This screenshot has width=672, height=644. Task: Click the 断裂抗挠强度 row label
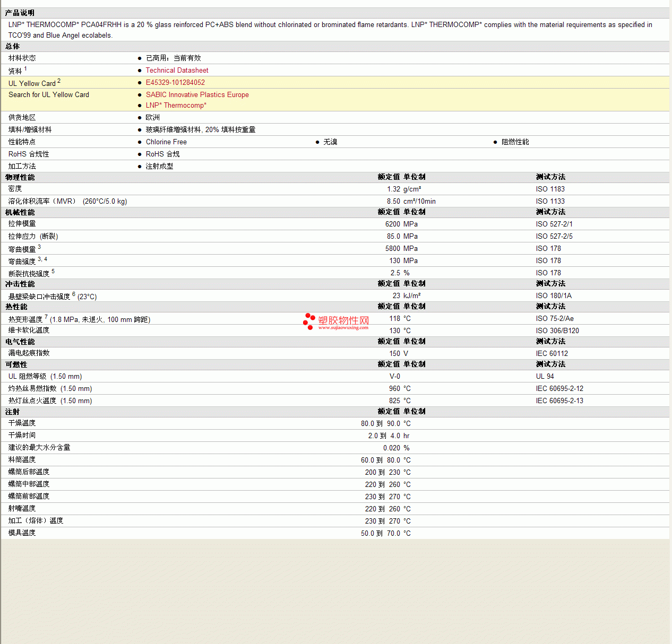pyautogui.click(x=29, y=274)
